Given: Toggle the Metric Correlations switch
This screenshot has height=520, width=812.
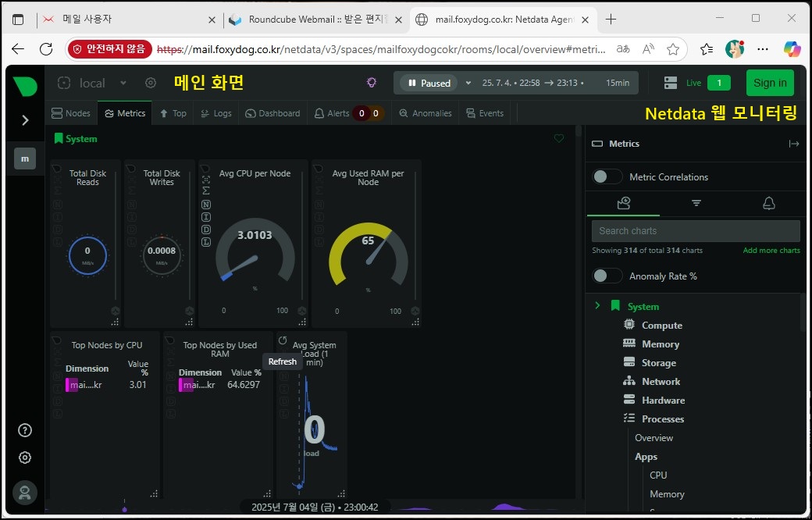Looking at the screenshot, I should coord(607,176).
